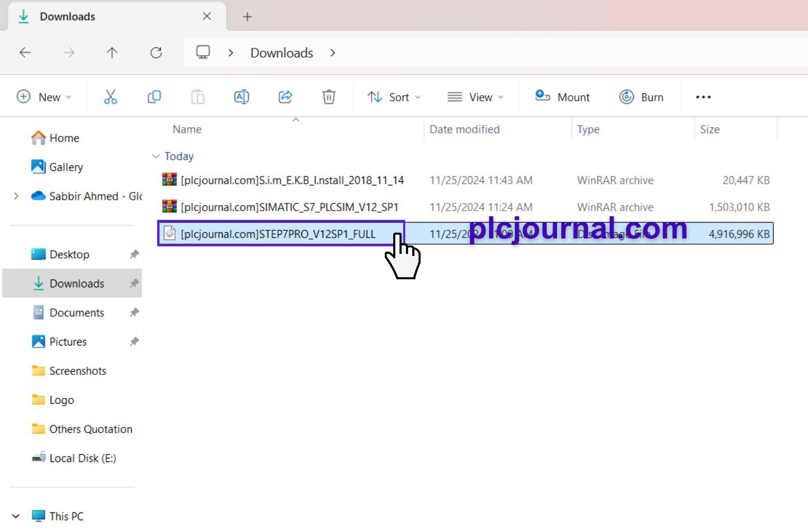
Task: Click Downloads in the address bar breadcrumb
Action: [x=282, y=53]
